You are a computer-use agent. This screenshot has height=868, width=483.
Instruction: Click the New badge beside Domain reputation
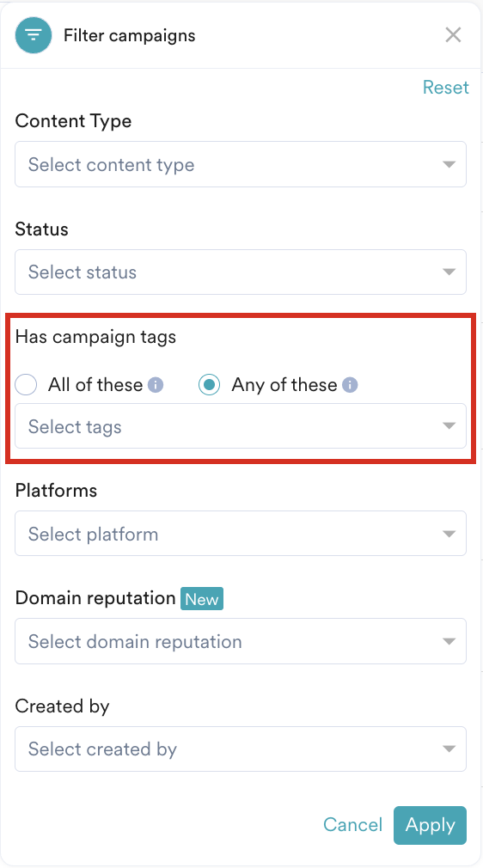[x=202, y=599]
